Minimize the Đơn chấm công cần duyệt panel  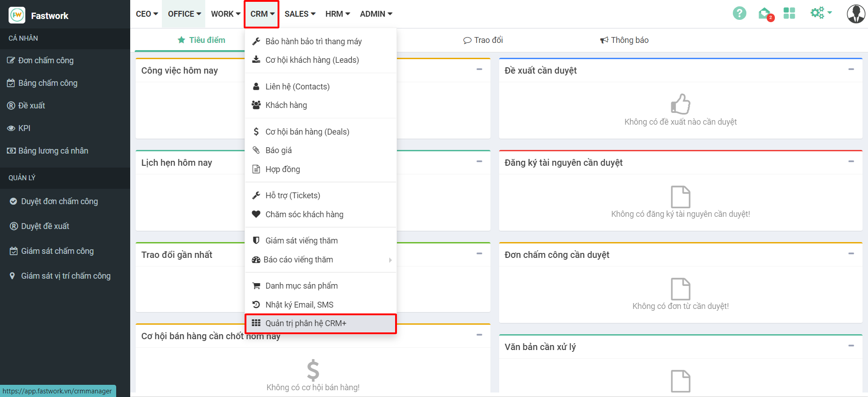[x=851, y=254]
